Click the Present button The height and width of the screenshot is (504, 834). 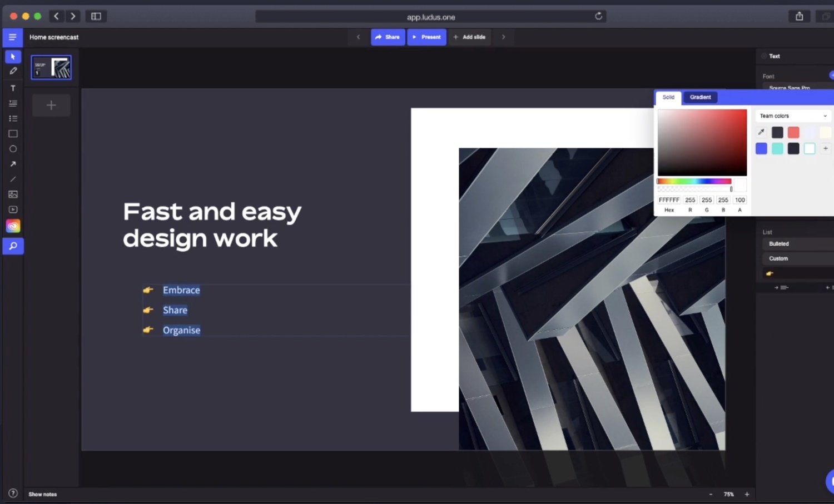(426, 37)
